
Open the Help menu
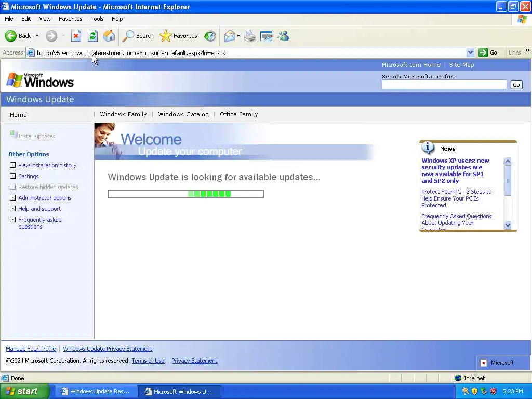(117, 19)
